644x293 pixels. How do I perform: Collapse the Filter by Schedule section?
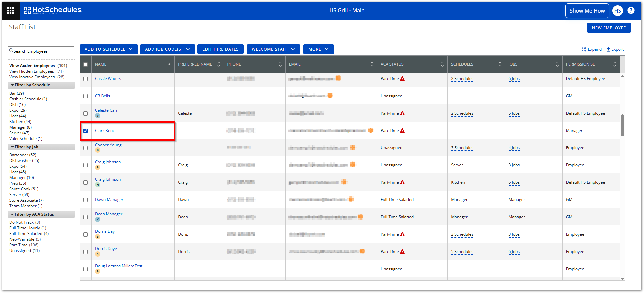(41, 85)
